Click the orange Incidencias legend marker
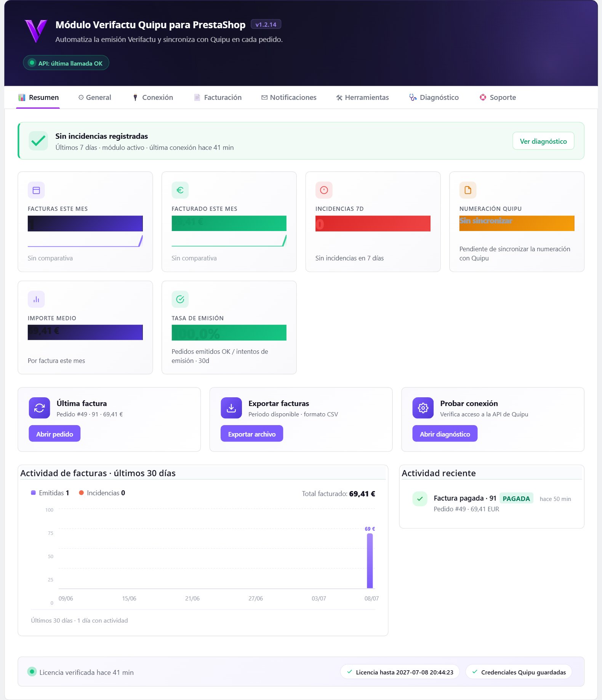The height and width of the screenshot is (700, 602). 81,493
